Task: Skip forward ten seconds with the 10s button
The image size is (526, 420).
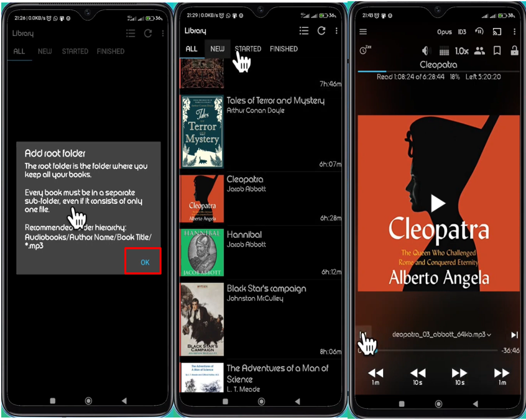Action: point(459,376)
